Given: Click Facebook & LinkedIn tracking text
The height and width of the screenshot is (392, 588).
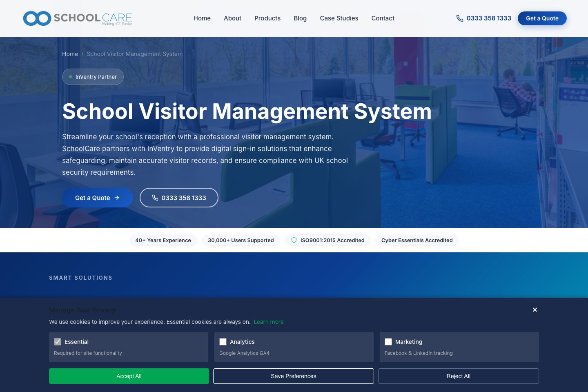Looking at the screenshot, I should (419, 353).
